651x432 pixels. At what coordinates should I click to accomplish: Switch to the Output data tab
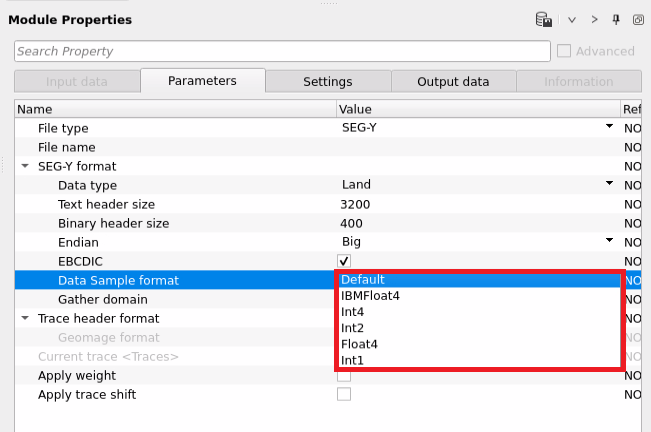(453, 82)
